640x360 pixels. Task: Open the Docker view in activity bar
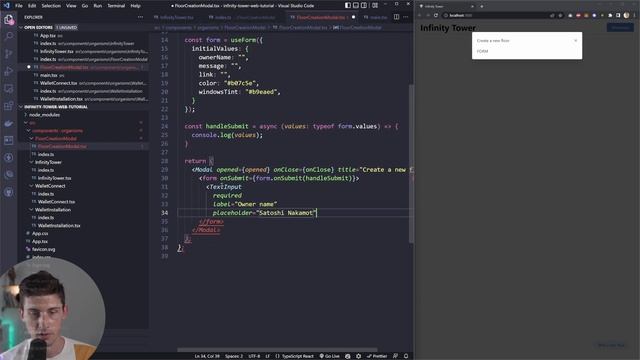point(9,124)
